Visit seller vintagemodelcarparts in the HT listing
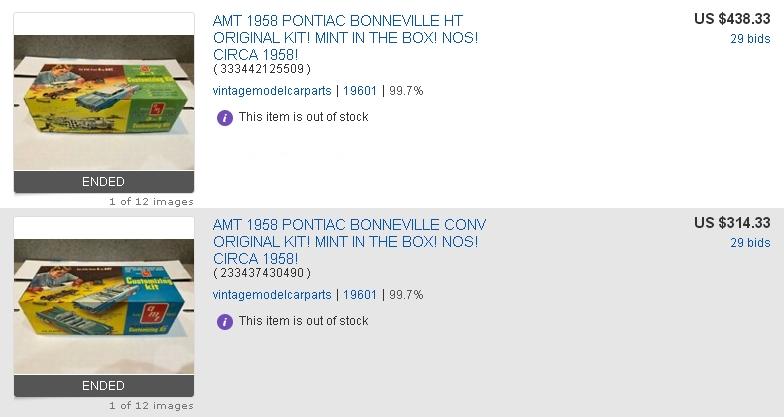 pos(272,91)
